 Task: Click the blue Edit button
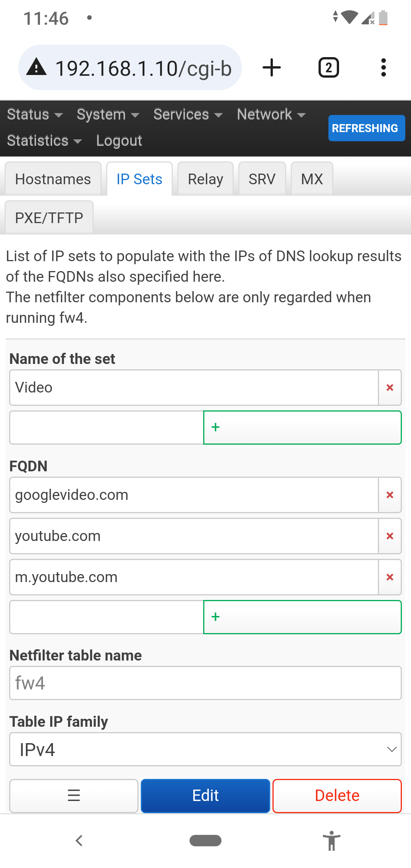205,796
